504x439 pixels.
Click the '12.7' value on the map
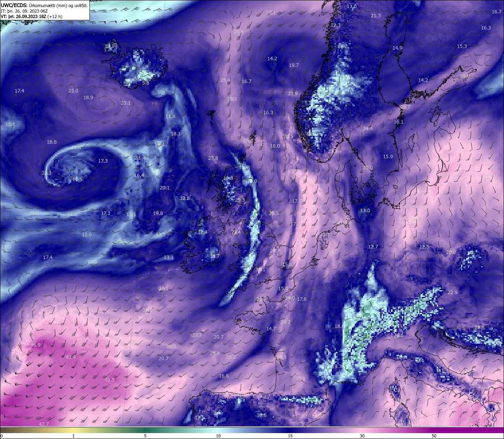click(373, 247)
